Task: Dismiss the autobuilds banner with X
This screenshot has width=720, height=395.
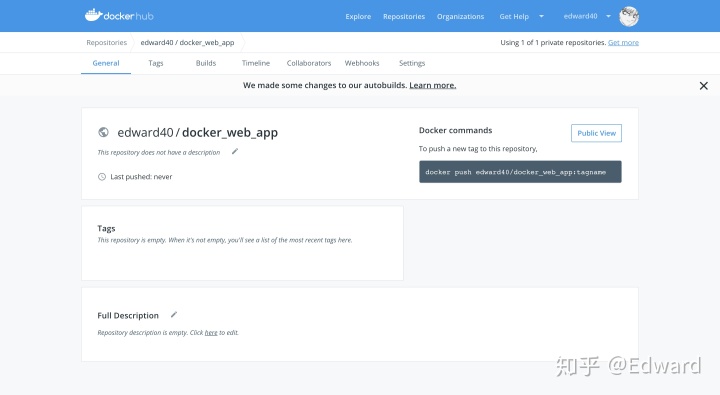Action: [703, 86]
